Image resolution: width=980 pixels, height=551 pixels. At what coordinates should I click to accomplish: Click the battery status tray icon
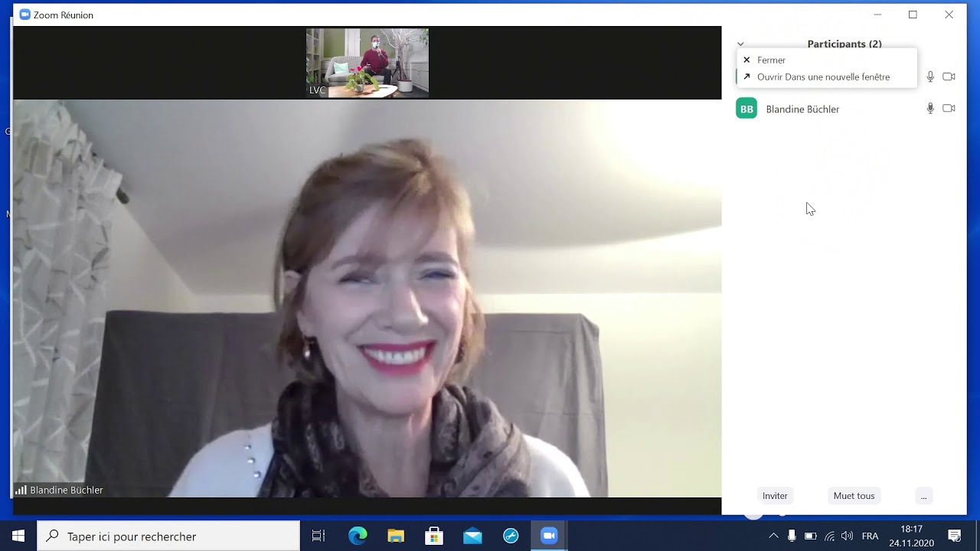811,536
